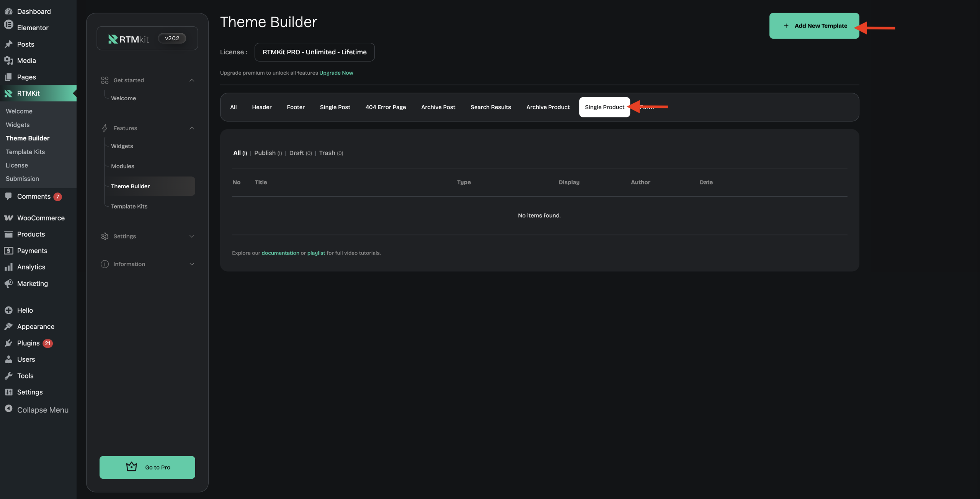Image resolution: width=980 pixels, height=499 pixels.
Task: Open the Upgrade Now link
Action: [336, 73]
